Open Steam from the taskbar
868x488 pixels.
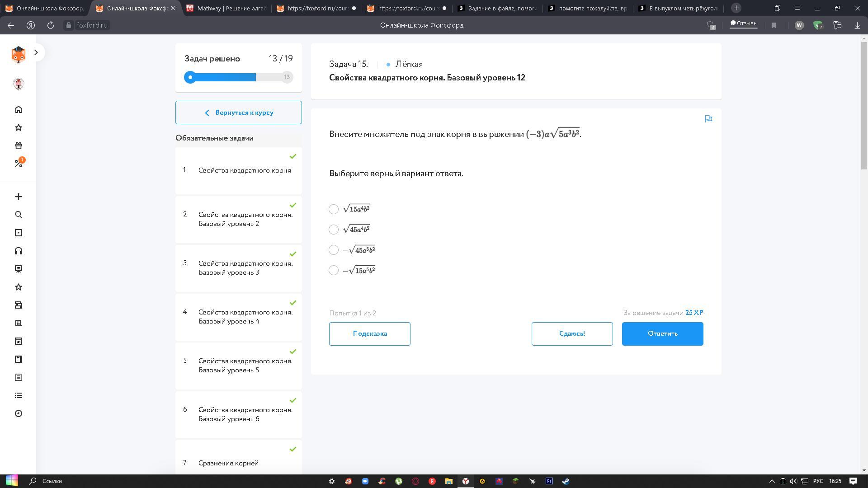pos(566,481)
